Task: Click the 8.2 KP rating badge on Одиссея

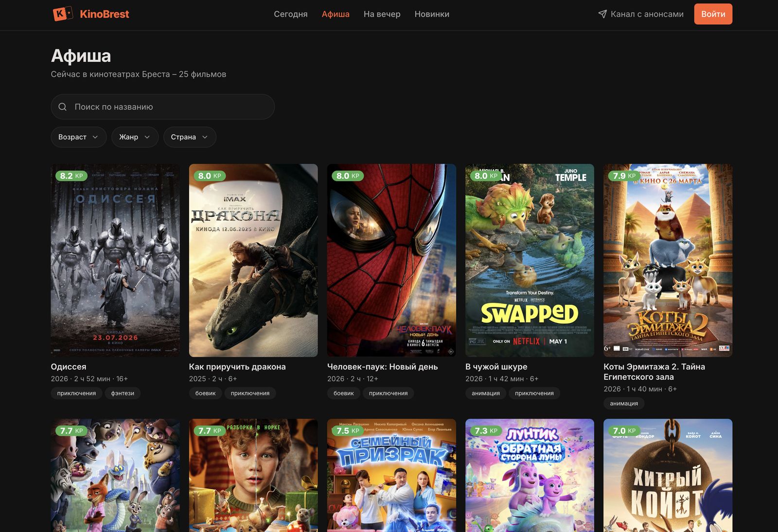Action: [x=71, y=176]
